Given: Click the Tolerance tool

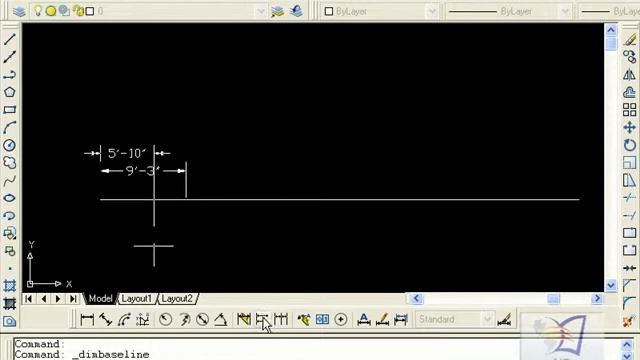Looking at the screenshot, I should pos(322,319).
